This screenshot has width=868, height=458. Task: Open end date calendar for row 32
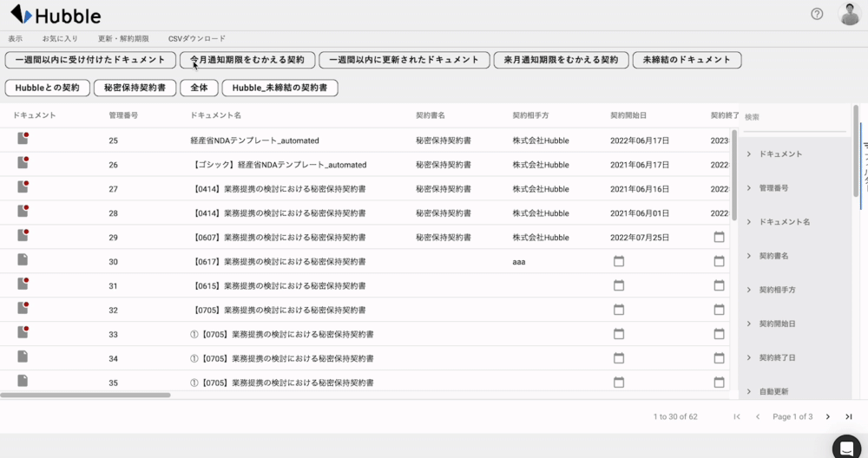(719, 310)
